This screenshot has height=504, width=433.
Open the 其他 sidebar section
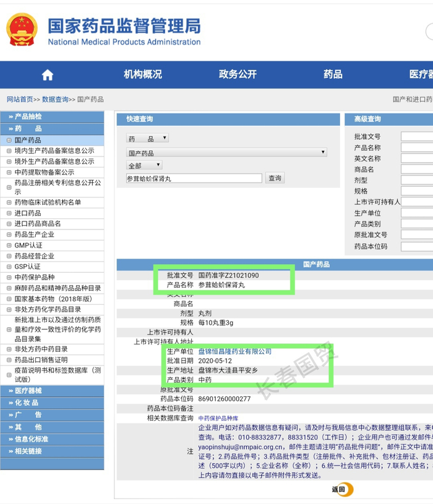[52, 427]
